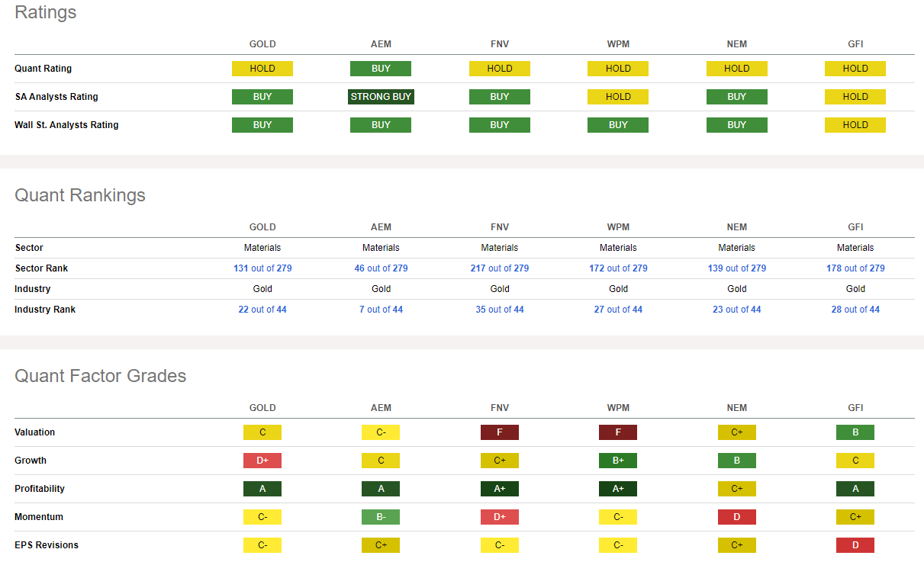Viewport: 924px width, 562px height.
Task: Open AEM's industry rank 7 out of 44
Action: click(x=381, y=310)
